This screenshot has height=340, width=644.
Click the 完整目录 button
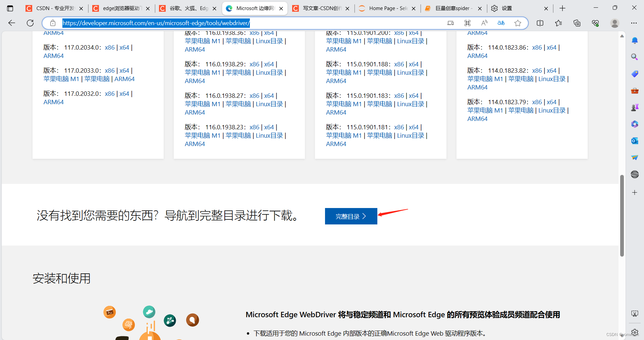point(351,216)
